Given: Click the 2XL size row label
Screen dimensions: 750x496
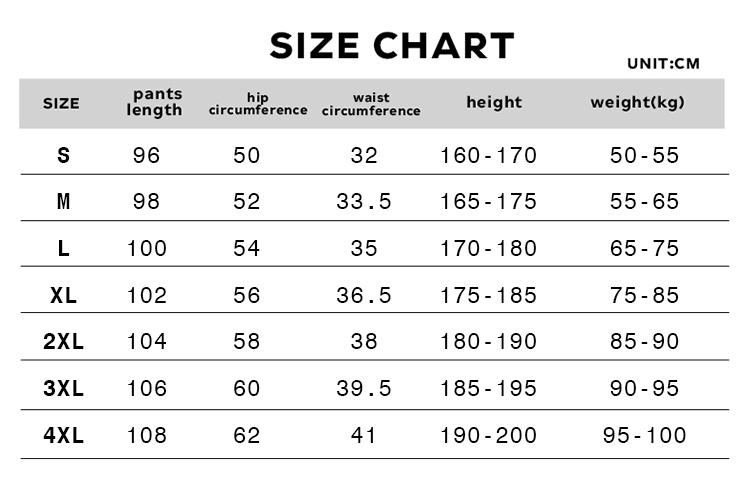Looking at the screenshot, I should (64, 342).
